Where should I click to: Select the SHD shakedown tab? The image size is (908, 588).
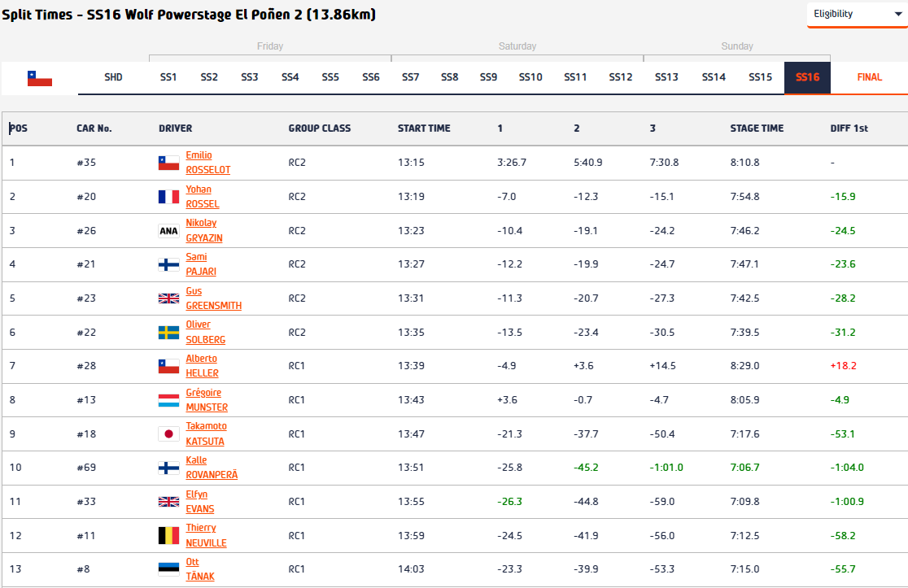[x=113, y=77]
